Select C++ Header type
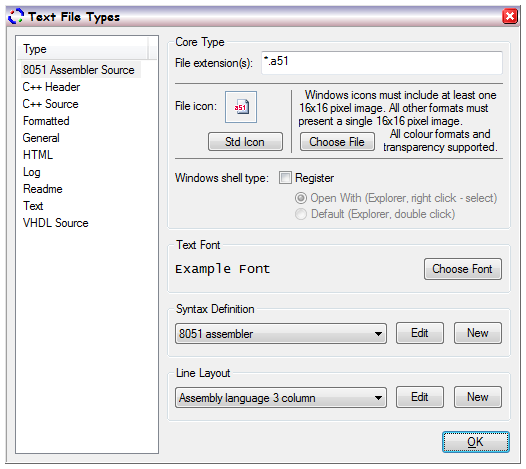The height and width of the screenshot is (469, 526). (x=51, y=87)
